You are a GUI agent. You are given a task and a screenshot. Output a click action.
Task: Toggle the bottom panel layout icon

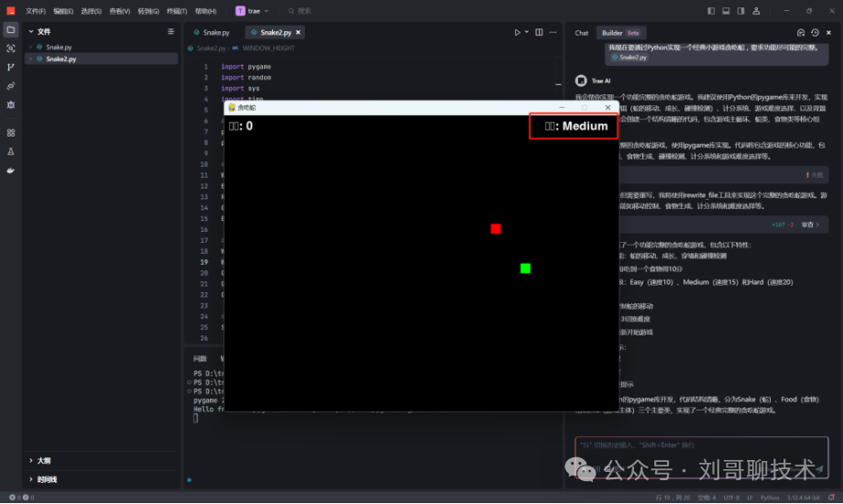pos(726,11)
